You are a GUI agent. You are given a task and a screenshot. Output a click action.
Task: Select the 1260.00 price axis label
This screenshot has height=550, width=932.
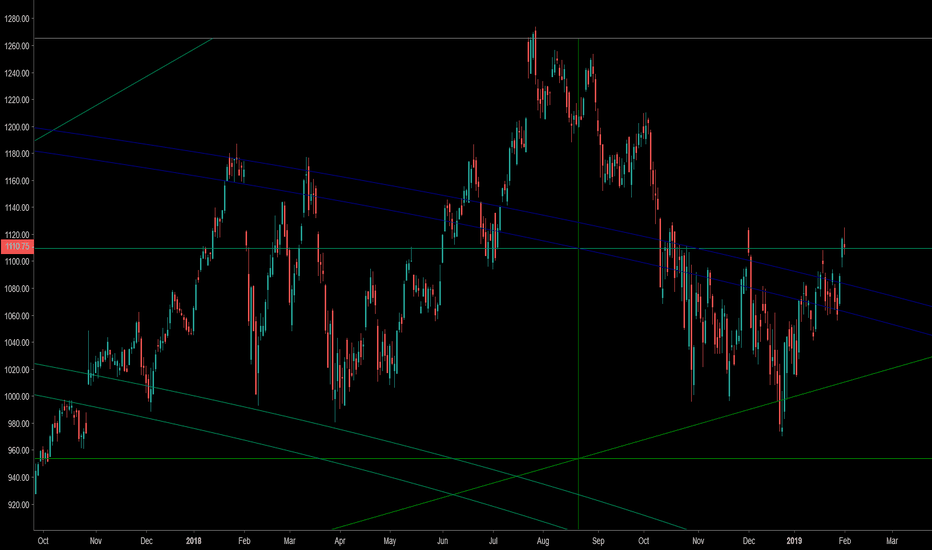coord(17,46)
